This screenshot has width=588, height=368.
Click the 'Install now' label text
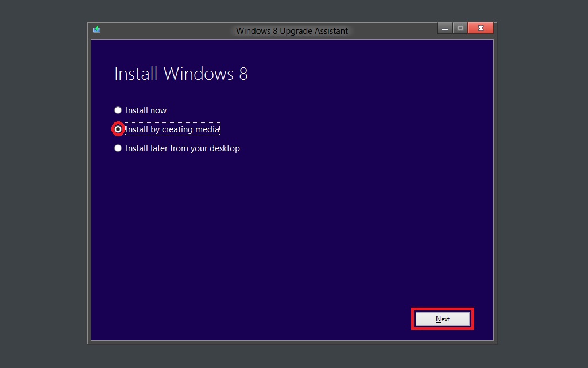coord(146,110)
